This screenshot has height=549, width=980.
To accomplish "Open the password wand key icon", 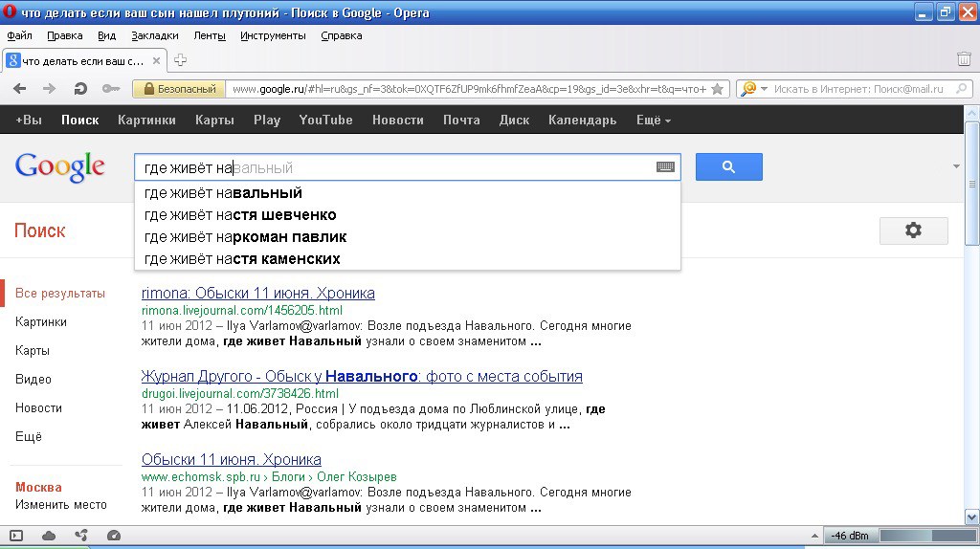I will [x=111, y=89].
